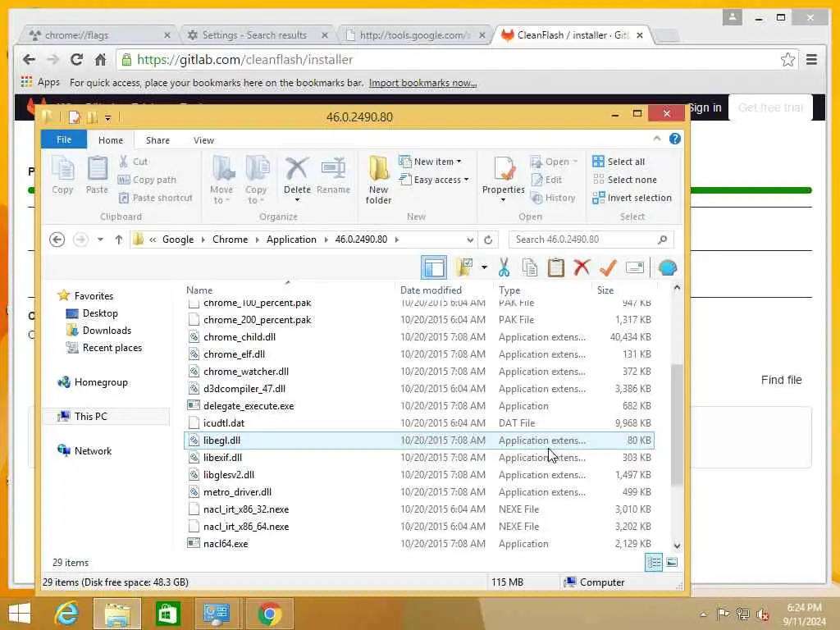The height and width of the screenshot is (630, 840).
Task: Click Copy path in the ribbon
Action: (x=147, y=180)
